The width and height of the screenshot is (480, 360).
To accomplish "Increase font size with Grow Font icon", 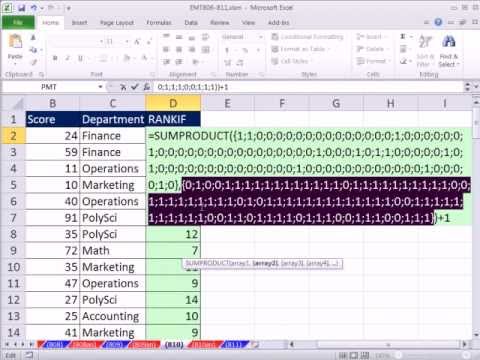I will tap(137, 42).
